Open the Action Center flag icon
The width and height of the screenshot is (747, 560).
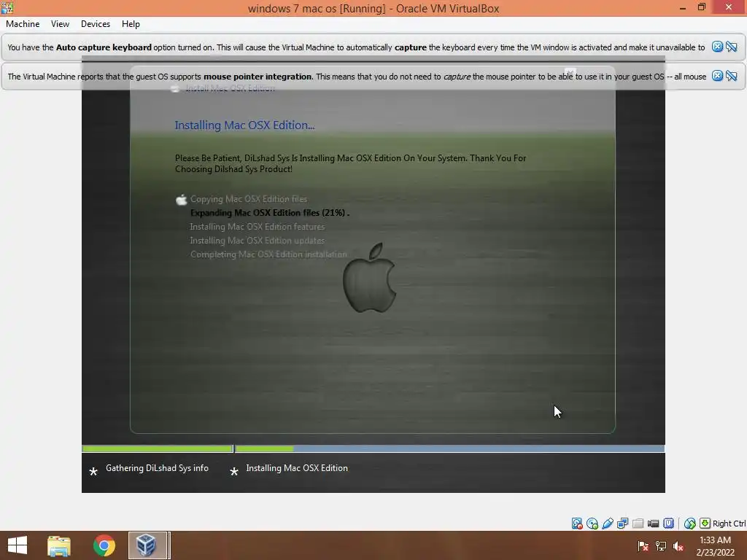point(643,546)
